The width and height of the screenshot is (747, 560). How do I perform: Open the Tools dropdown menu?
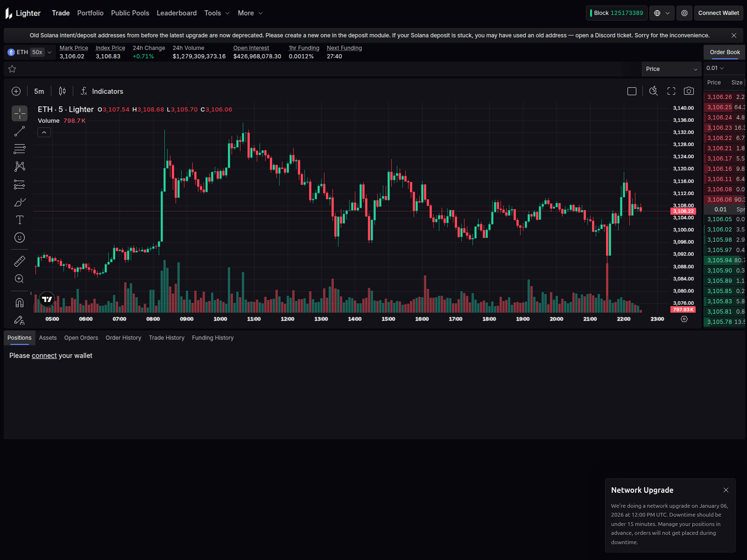(217, 13)
